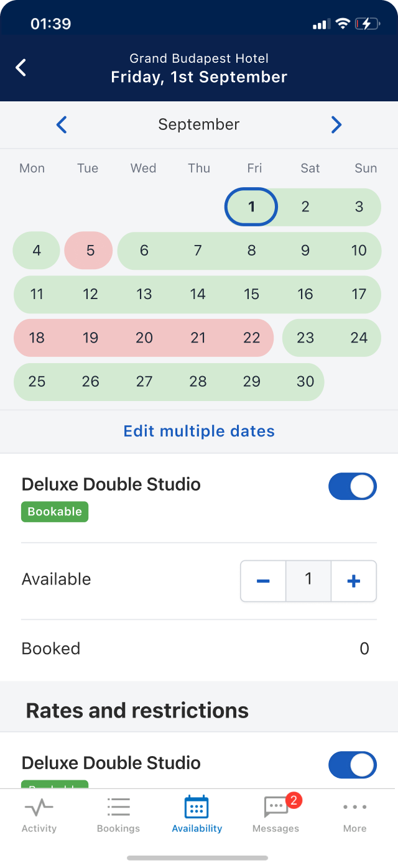
Task: Go to previous month from September
Action: pos(62,125)
